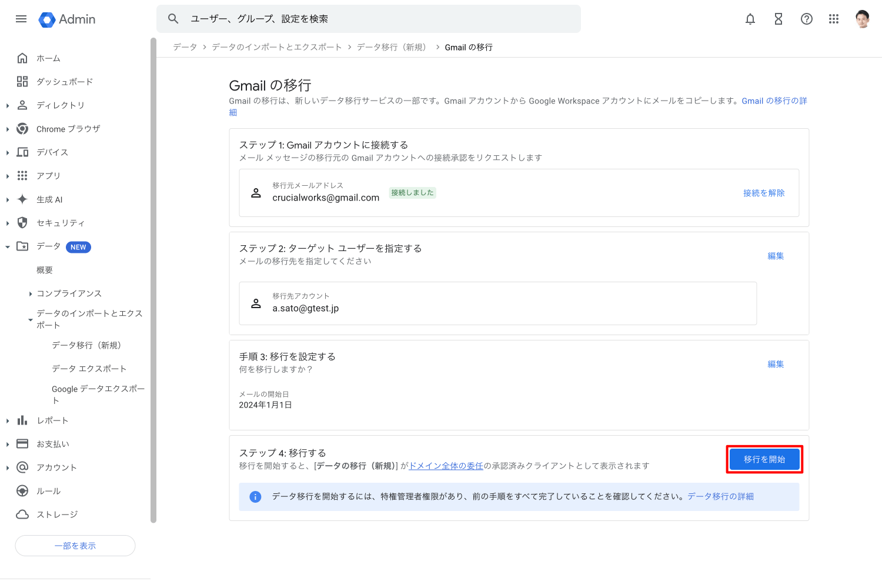Open the Google apps grid

coord(834,19)
